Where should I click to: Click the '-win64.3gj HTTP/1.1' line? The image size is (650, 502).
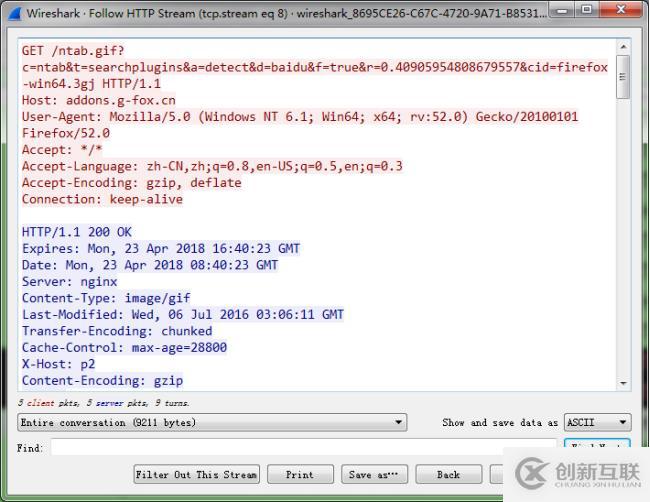tap(91, 84)
